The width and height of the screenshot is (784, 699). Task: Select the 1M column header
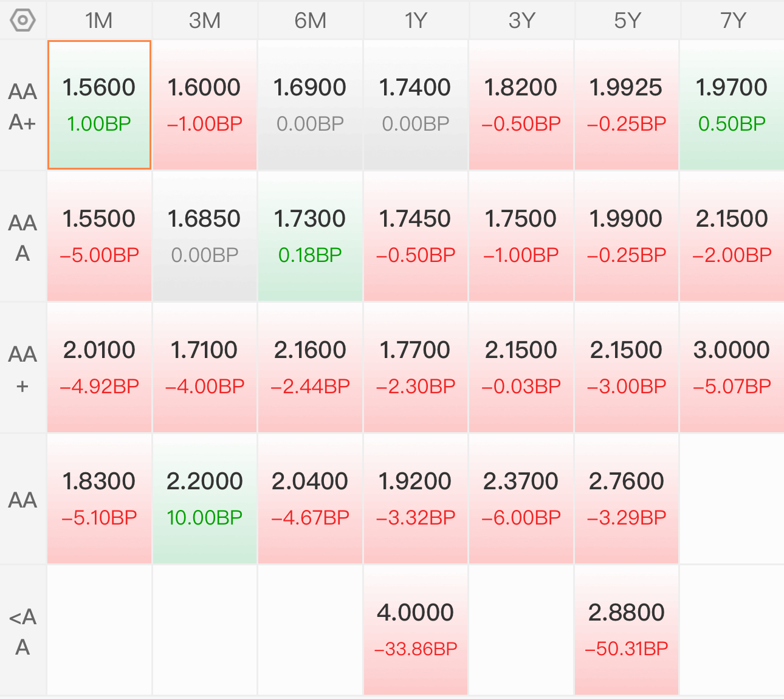point(99,21)
